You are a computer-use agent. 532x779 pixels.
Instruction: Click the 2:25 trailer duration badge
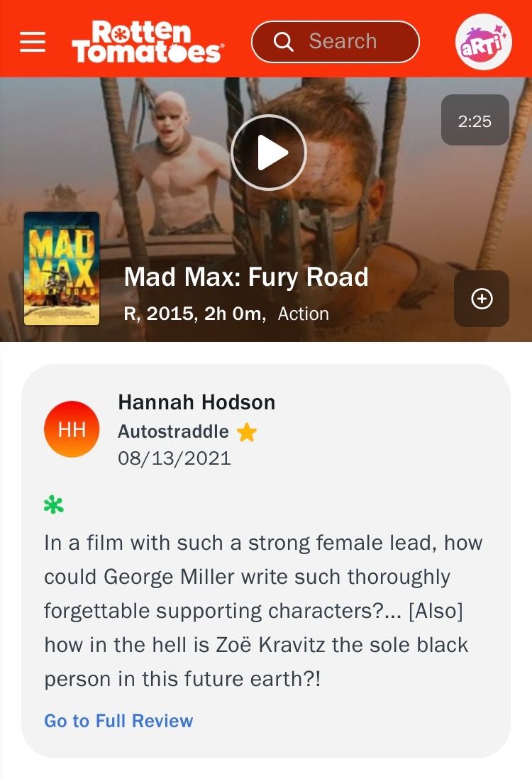(x=475, y=120)
